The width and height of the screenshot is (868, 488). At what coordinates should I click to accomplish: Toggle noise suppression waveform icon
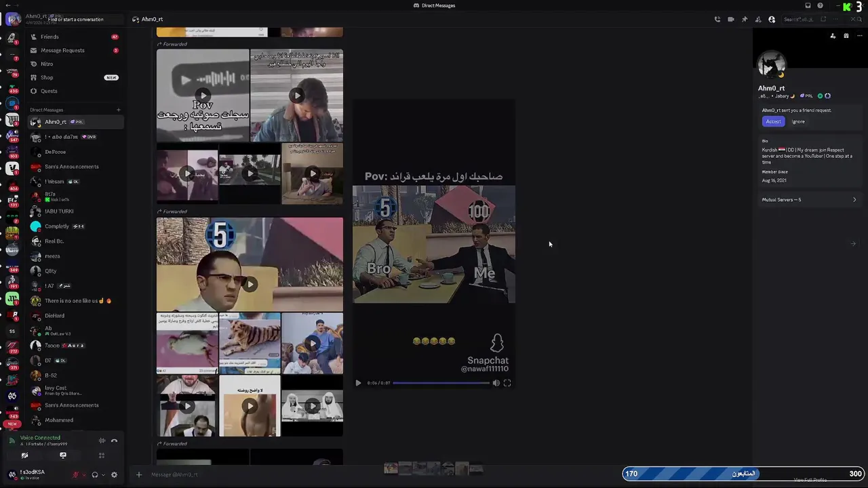pos(102,441)
